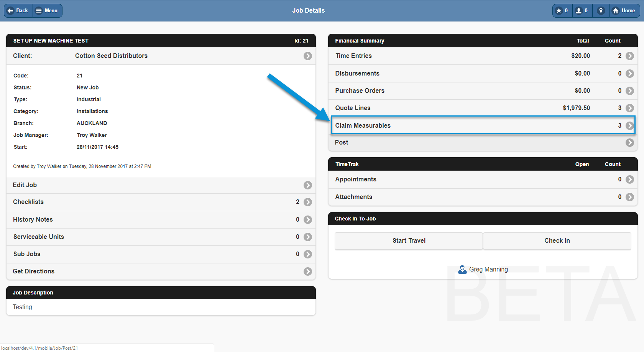Image resolution: width=644 pixels, height=352 pixels.
Task: Click the Post arrow icon
Action: [x=630, y=143]
